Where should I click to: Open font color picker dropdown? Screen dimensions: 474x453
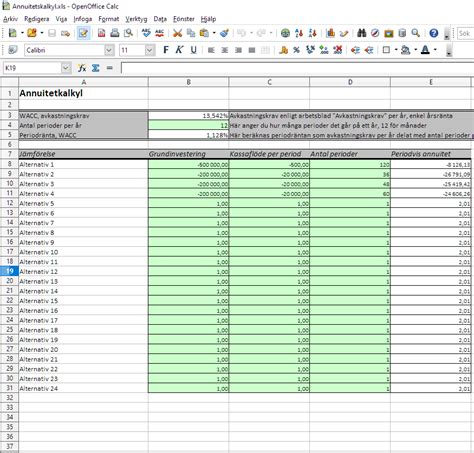(x=435, y=50)
